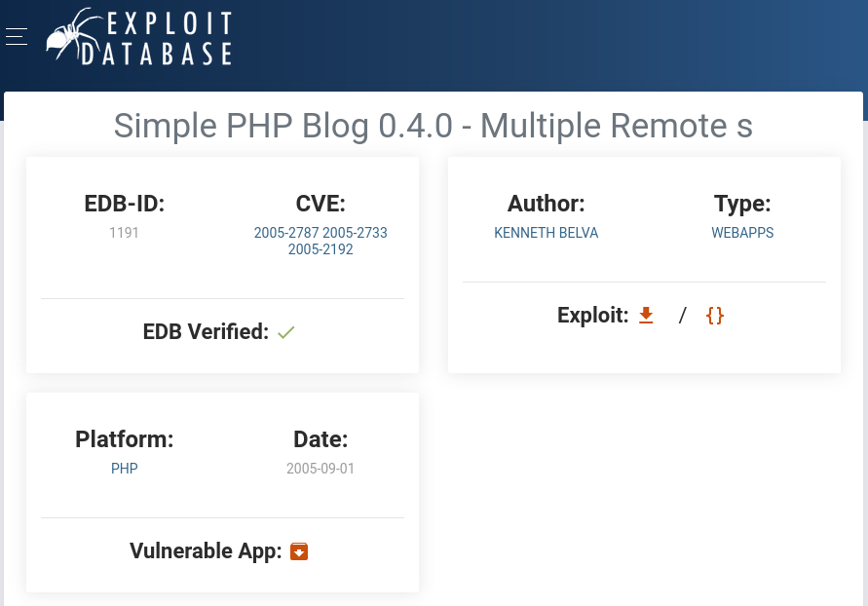Download the Vulnerable App archive icon

(x=299, y=551)
